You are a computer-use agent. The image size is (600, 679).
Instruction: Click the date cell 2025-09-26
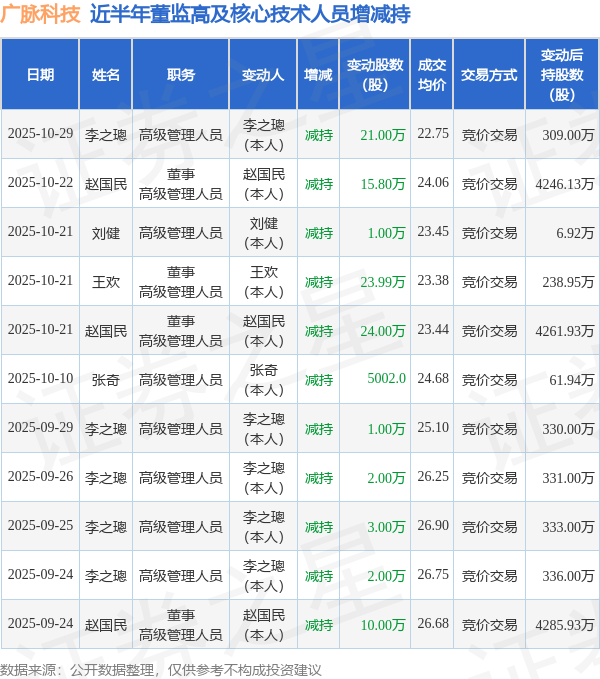(40, 476)
